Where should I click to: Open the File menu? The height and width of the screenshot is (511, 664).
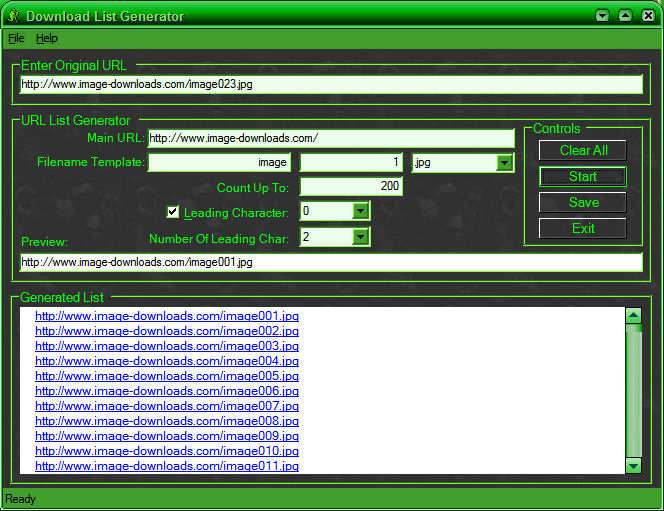(x=16, y=38)
